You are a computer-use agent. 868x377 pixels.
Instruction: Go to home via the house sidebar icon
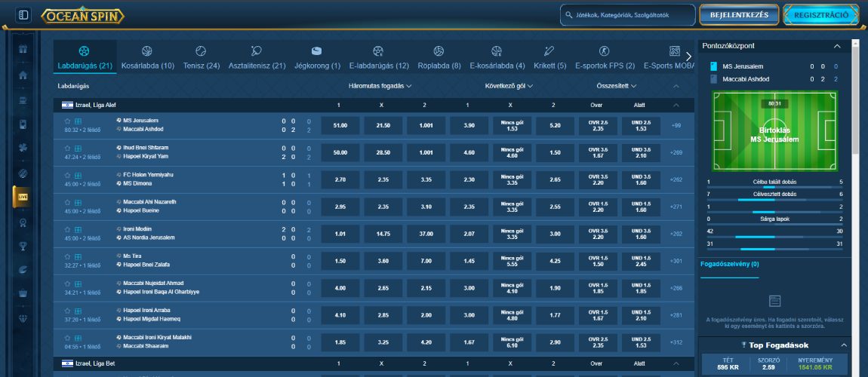(23, 75)
